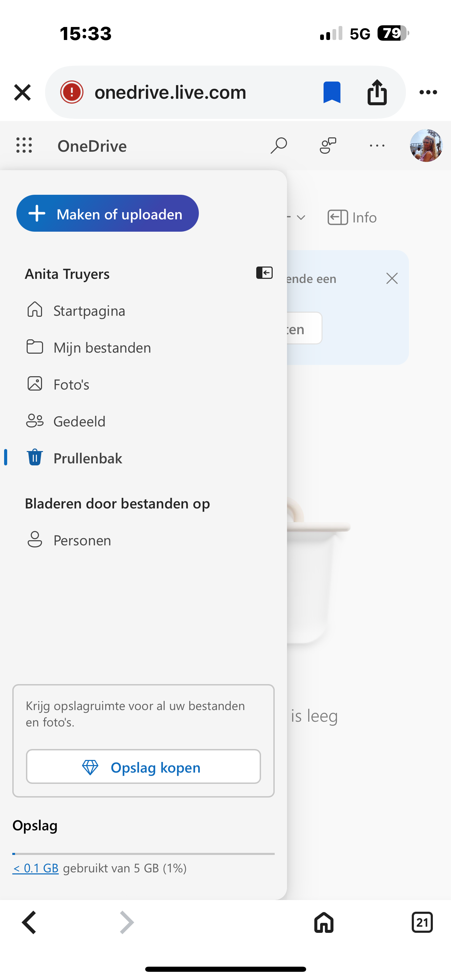Expand the sort dropdown chevron
Screen dimensions: 451x980
point(301,218)
